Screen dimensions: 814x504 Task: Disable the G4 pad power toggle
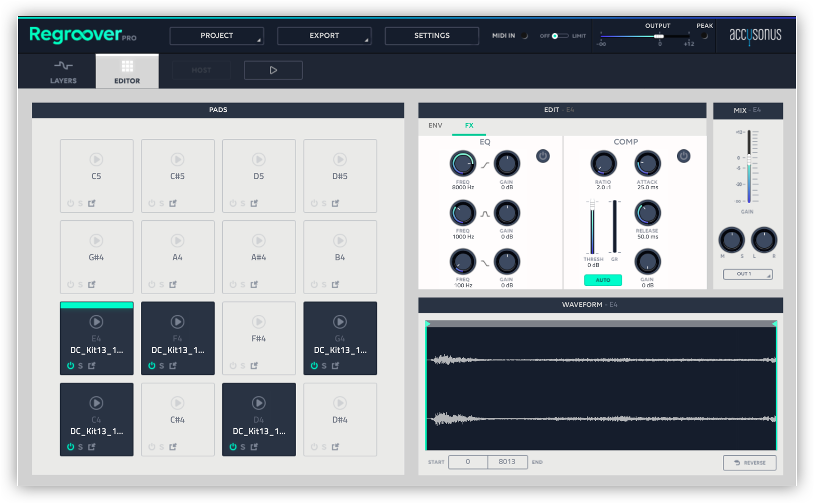click(314, 366)
